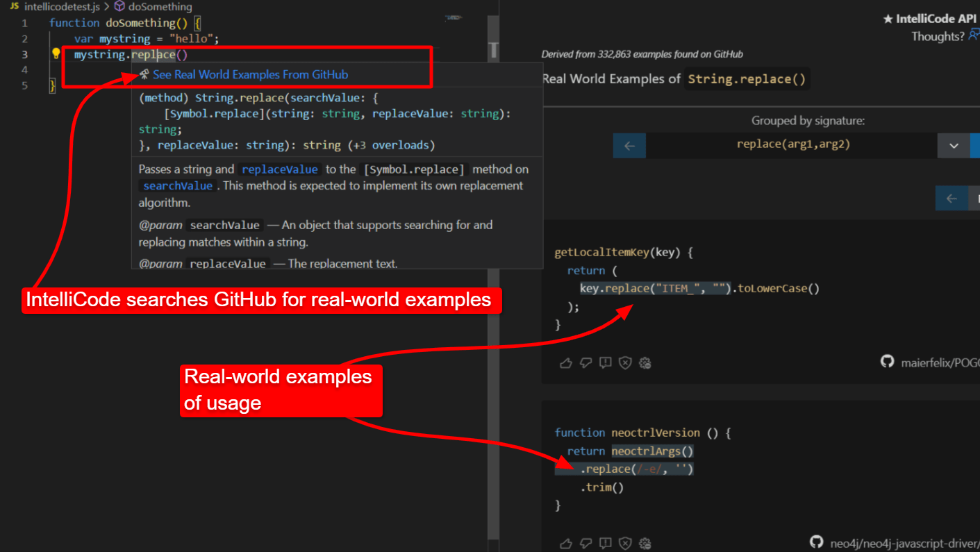The height and width of the screenshot is (552, 980).
Task: Toggle thumbs up on the getLocalItemKey example
Action: (565, 362)
